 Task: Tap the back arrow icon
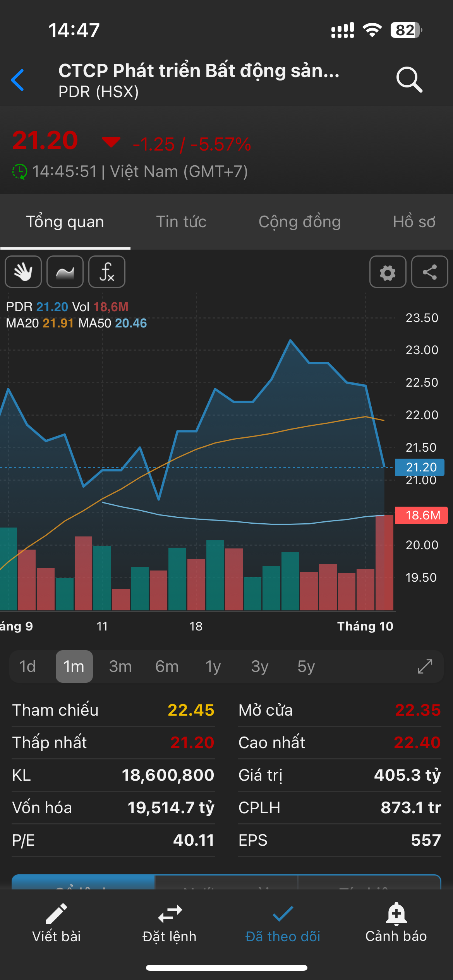[18, 80]
